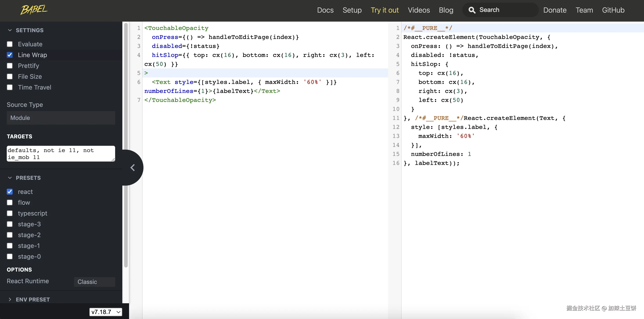Collapse the SETTINGS section chevron

point(10,30)
